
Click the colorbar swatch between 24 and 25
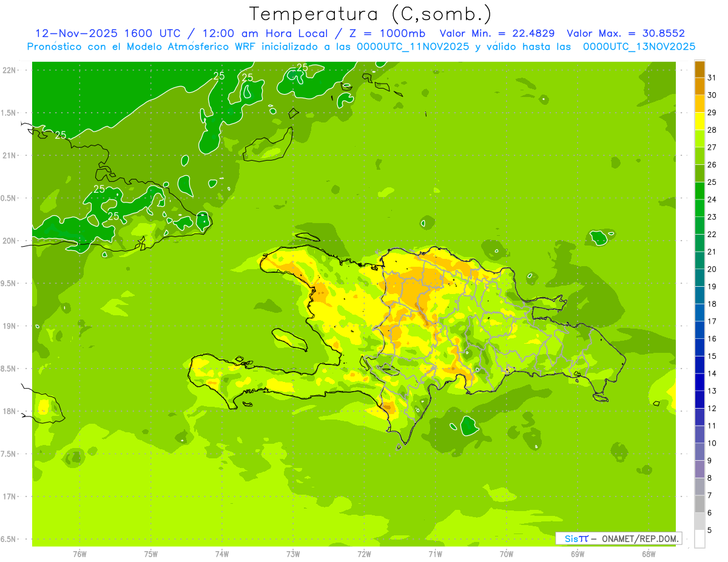pos(699,191)
